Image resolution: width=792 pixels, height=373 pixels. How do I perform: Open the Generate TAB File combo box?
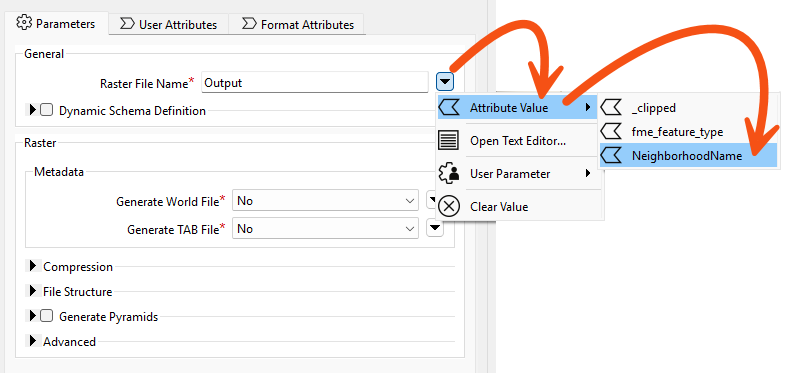coord(325,229)
